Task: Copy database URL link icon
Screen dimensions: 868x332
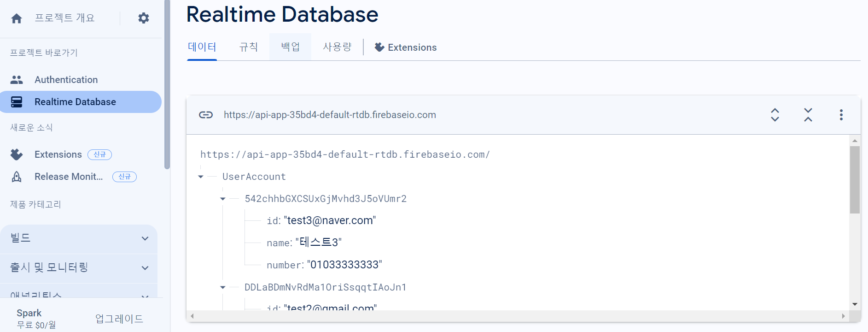Action: pyautogui.click(x=206, y=115)
